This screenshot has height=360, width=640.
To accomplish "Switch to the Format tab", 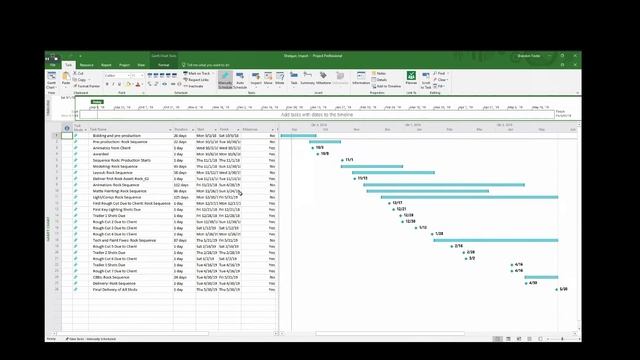I will click(x=163, y=65).
